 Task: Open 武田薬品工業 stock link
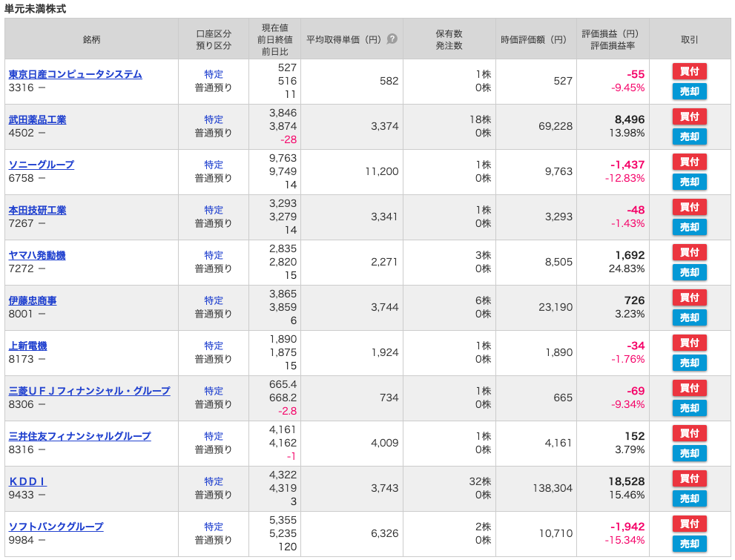click(x=38, y=119)
